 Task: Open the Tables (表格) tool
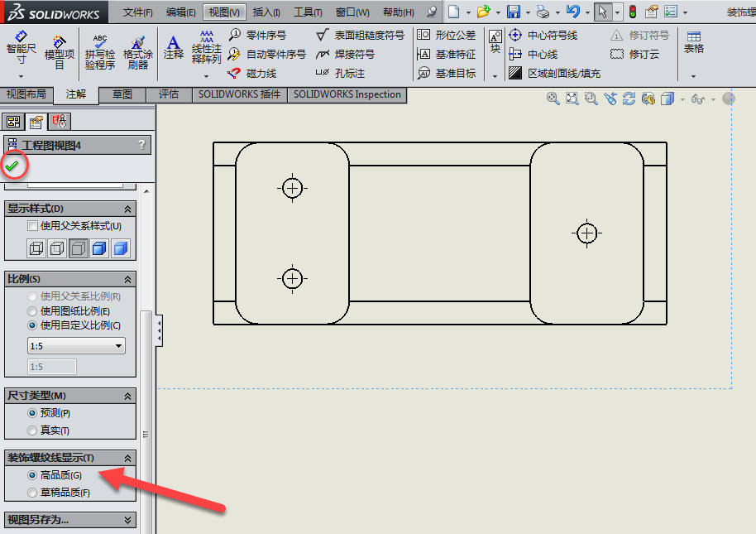(x=694, y=42)
